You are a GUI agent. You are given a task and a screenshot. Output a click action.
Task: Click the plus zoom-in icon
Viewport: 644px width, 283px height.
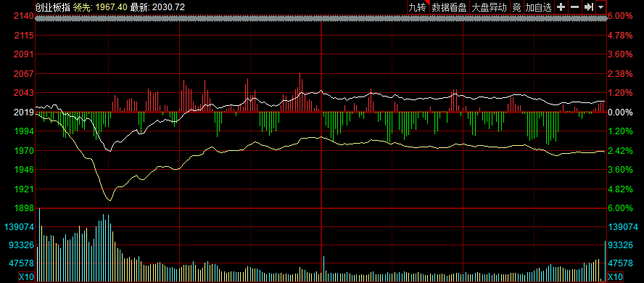pyautogui.click(x=561, y=7)
